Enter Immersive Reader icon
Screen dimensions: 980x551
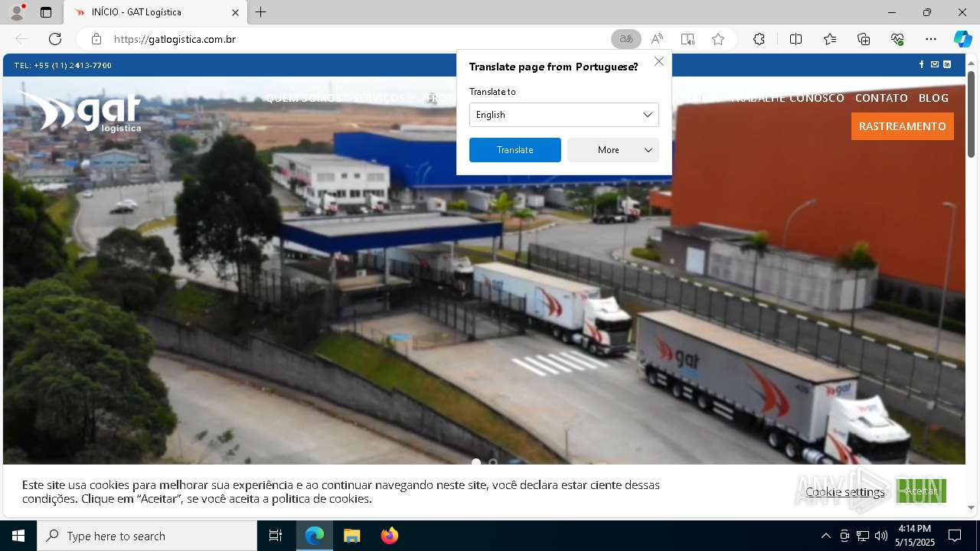coord(688,39)
